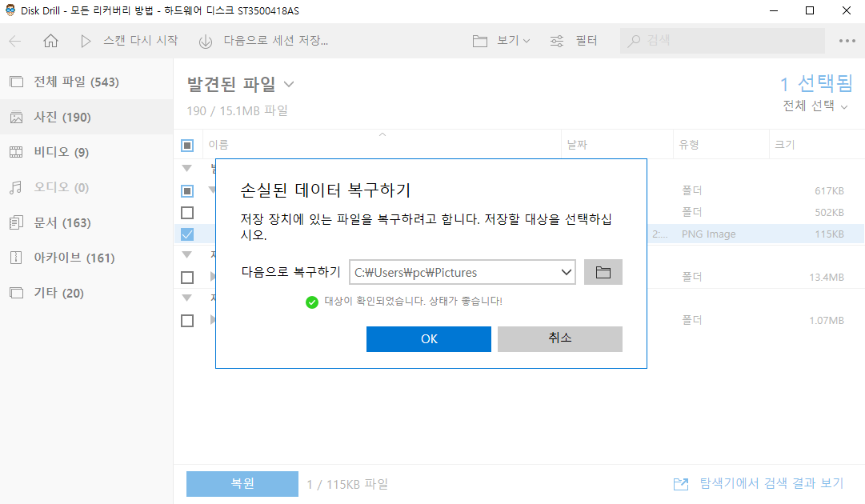865x504 pixels.
Task: Open the more options ellipsis menu
Action: coord(847,41)
